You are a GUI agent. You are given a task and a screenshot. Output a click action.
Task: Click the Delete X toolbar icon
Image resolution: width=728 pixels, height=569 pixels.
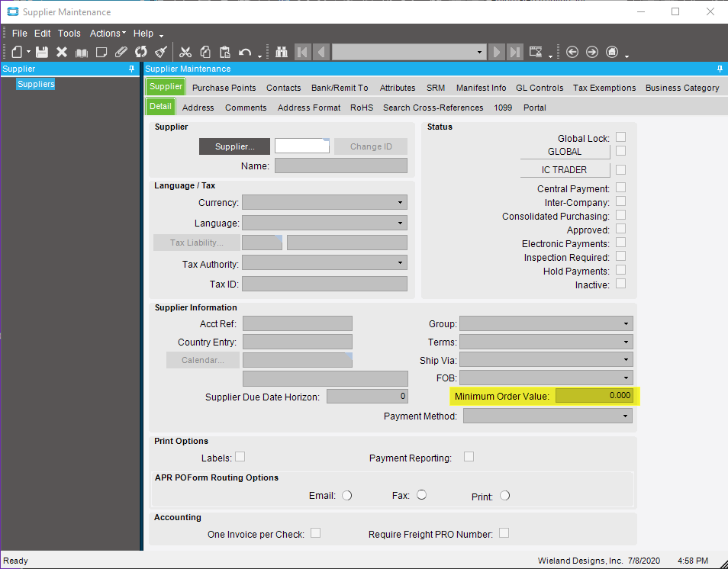point(62,52)
